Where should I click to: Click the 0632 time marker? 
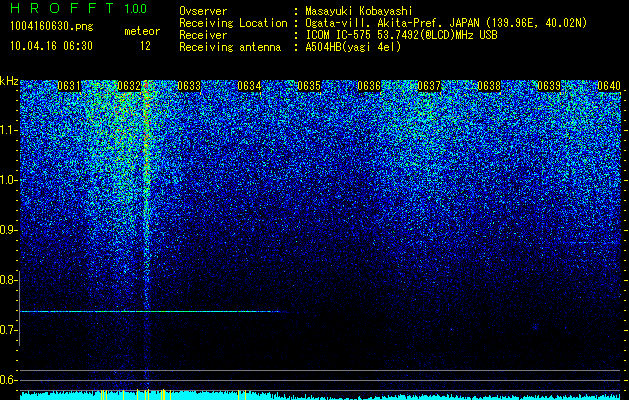coord(129,86)
